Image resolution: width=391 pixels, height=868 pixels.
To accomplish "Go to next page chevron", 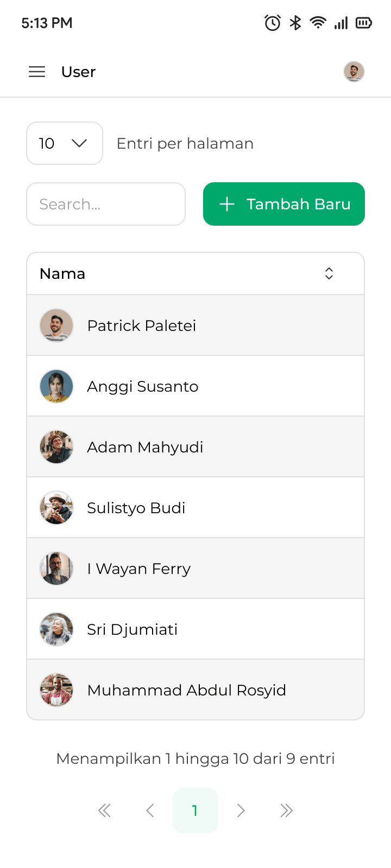I will click(x=241, y=810).
